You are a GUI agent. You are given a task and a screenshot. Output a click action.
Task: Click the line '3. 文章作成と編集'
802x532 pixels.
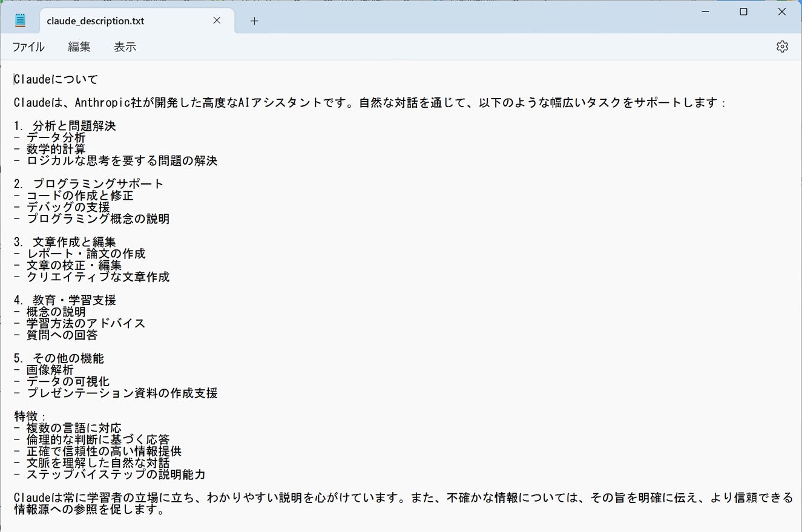[x=65, y=242]
